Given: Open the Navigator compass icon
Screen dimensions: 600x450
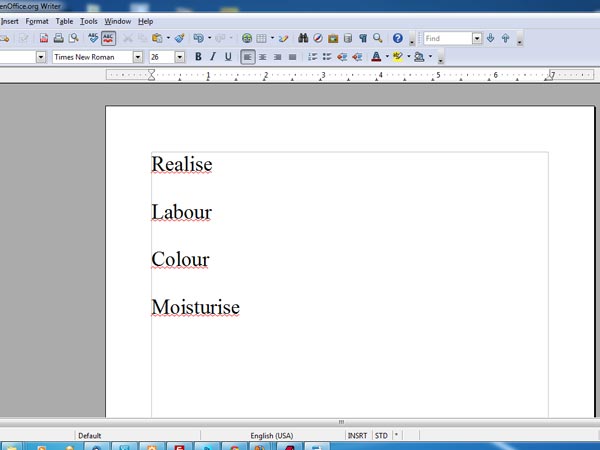Looking at the screenshot, I should (318, 38).
